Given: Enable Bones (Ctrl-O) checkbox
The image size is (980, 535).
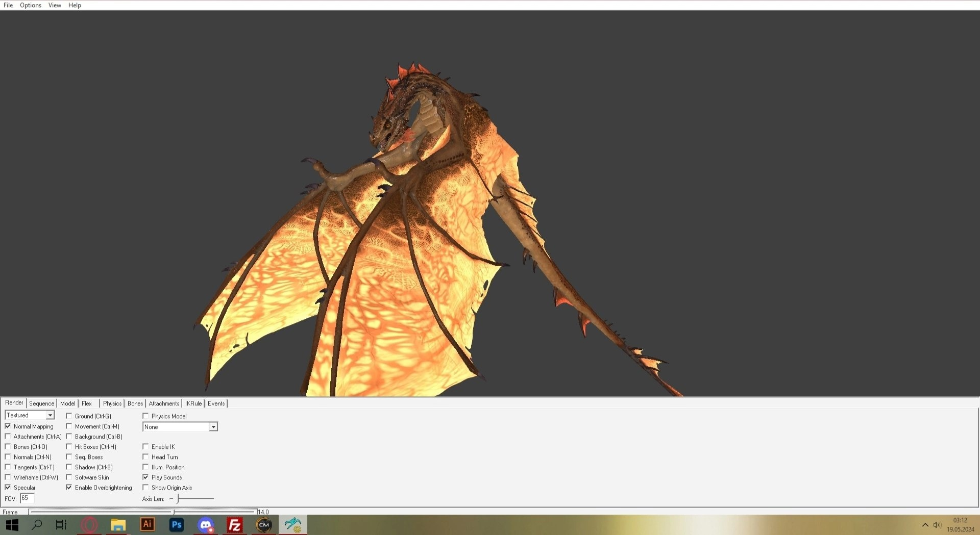Looking at the screenshot, I should (8, 447).
